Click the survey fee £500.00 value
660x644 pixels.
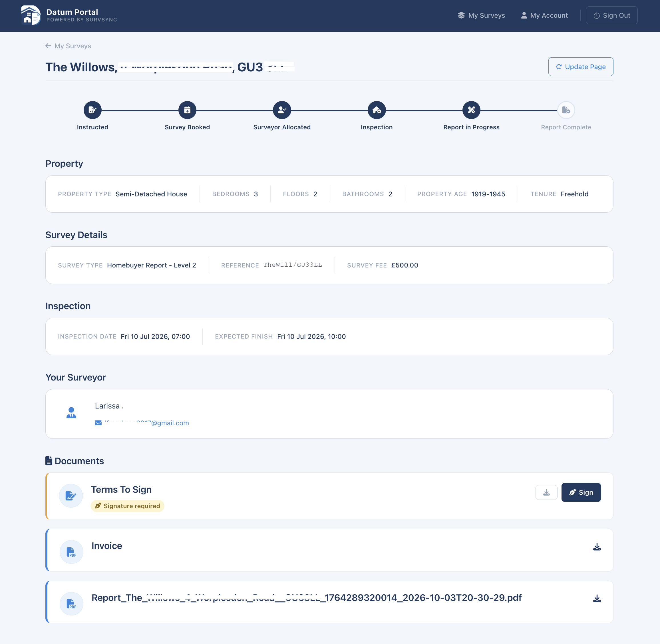405,265
